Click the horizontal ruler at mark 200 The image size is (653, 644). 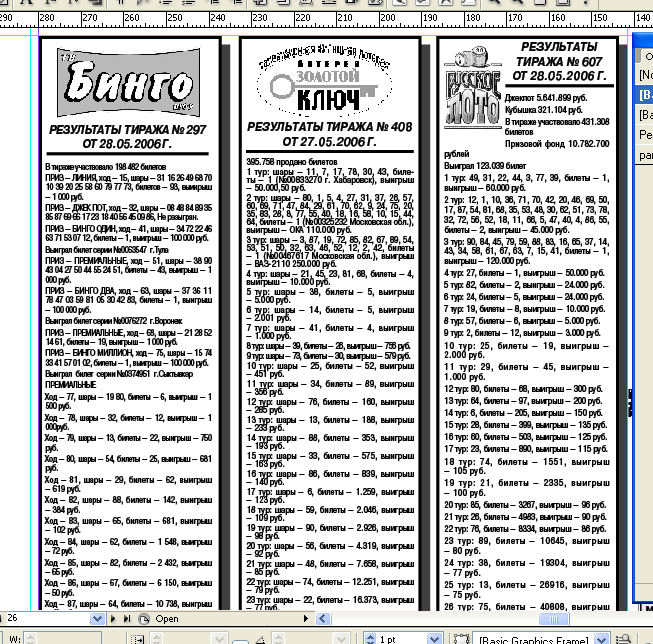click(x=387, y=19)
